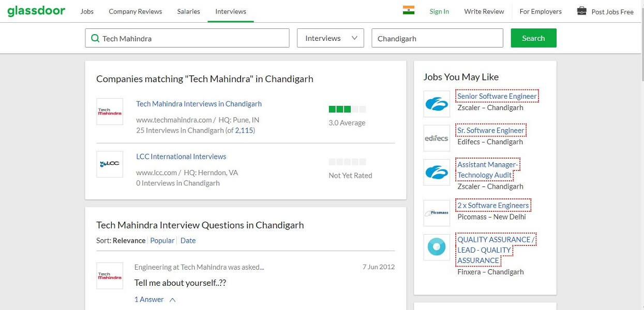The height and width of the screenshot is (310, 644).
Task: Open the Senior Software Engineer job link
Action: pyautogui.click(x=497, y=96)
